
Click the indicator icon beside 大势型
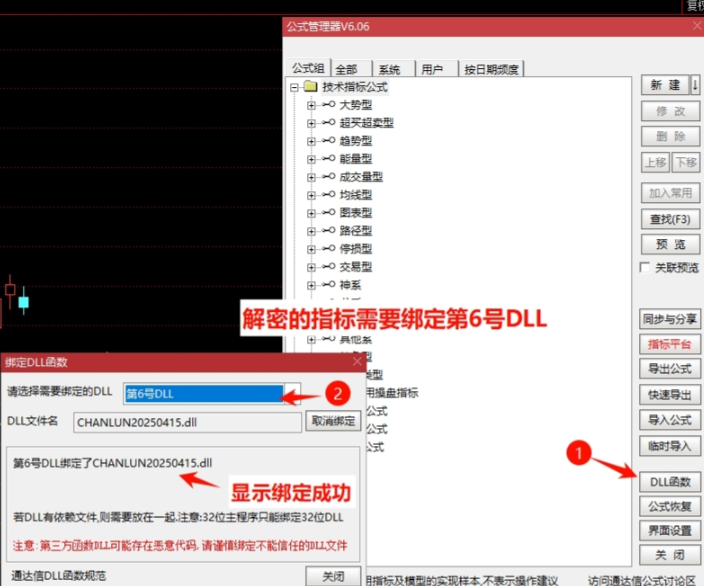[329, 105]
